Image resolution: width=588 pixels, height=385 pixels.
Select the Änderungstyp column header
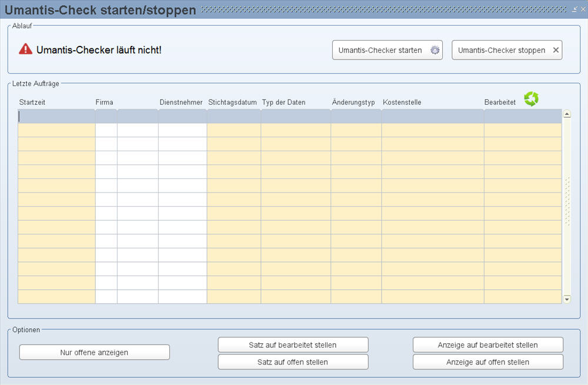click(353, 102)
